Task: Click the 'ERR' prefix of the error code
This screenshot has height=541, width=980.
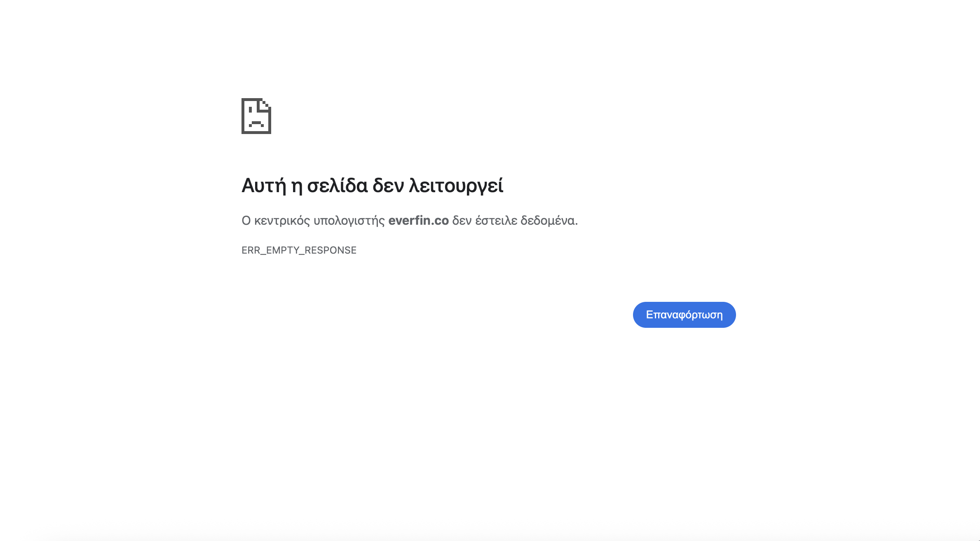Action: click(251, 250)
